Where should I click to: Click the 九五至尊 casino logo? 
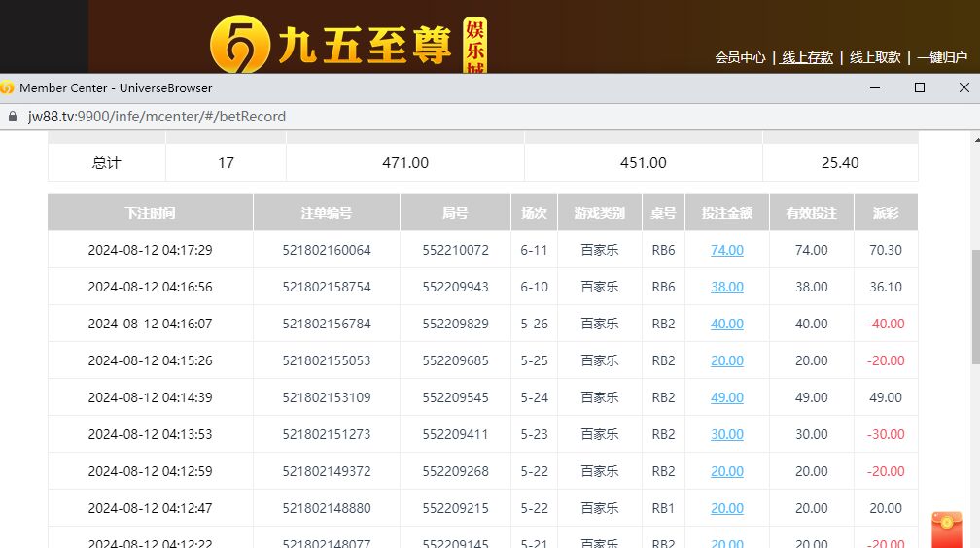(348, 44)
